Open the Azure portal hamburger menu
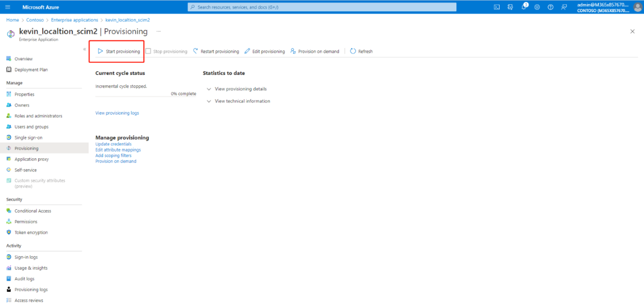644x304 pixels. pos(8,7)
